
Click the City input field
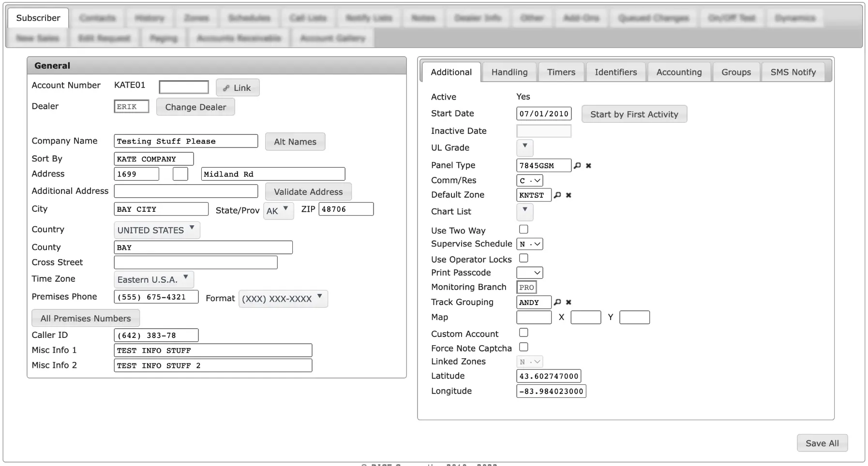(161, 209)
